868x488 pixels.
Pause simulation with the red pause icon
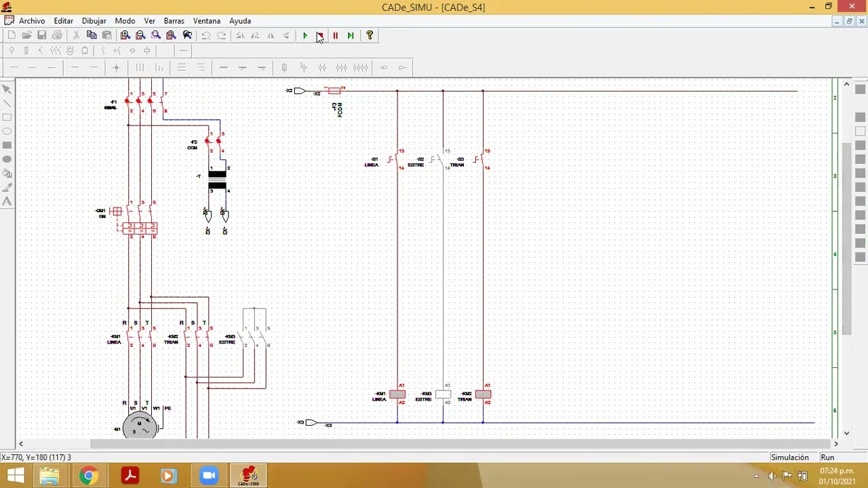click(x=335, y=35)
